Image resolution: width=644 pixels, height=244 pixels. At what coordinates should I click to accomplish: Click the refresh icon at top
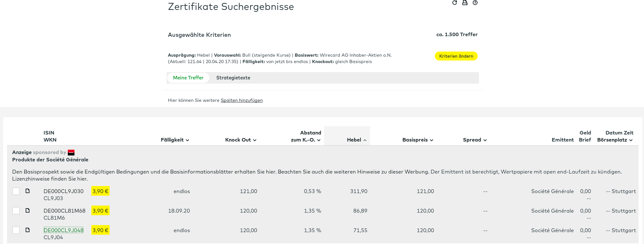tap(454, 3)
